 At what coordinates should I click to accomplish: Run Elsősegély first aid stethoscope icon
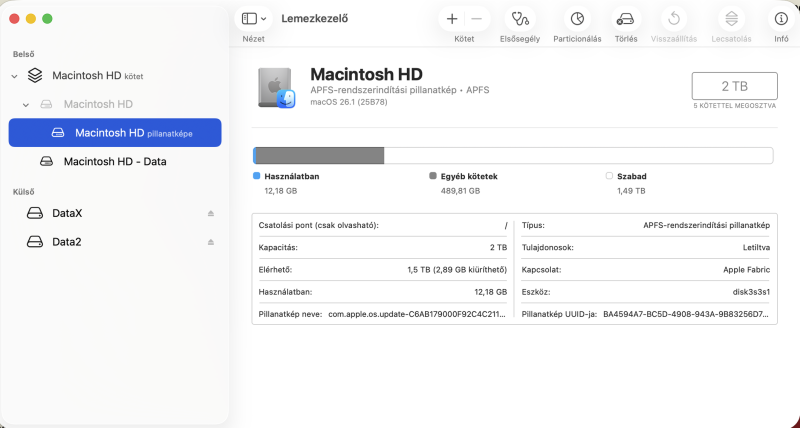click(x=520, y=19)
